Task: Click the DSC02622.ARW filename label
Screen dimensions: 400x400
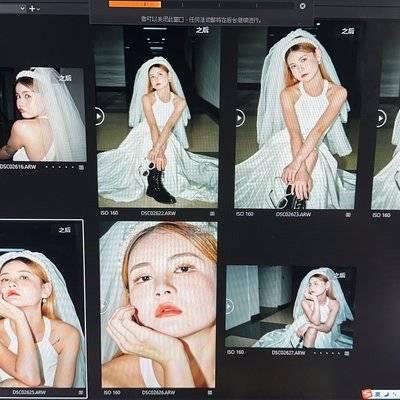Action: click(x=158, y=213)
